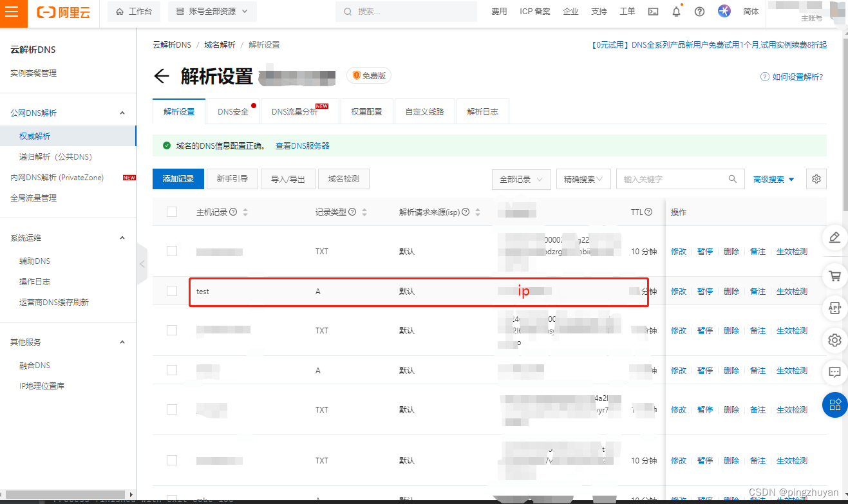
Task: Open the notification bell
Action: (x=676, y=12)
